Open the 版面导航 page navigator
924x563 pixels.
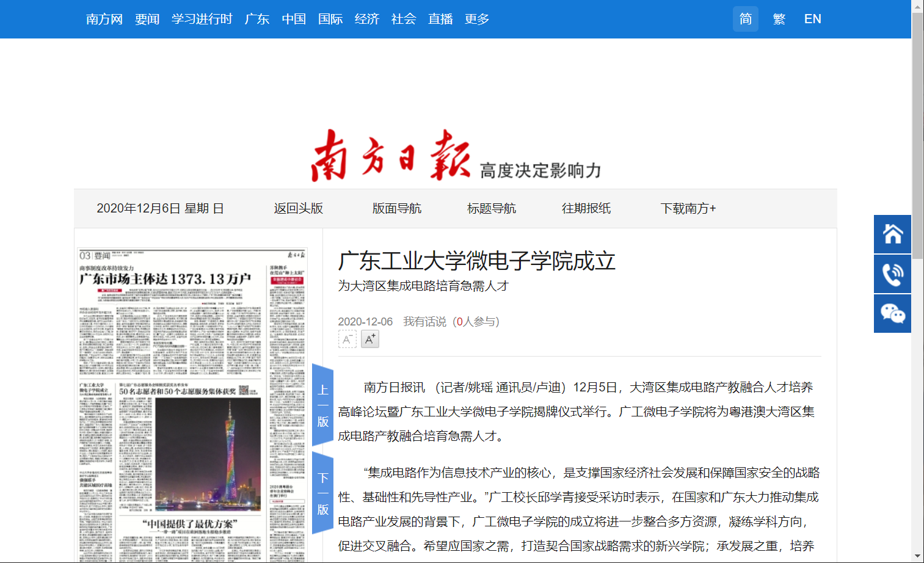[396, 208]
